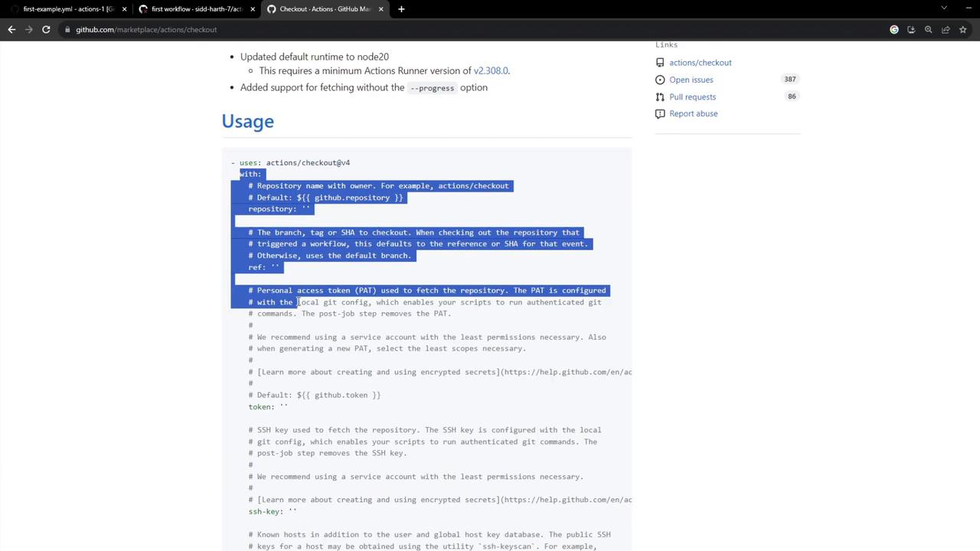Screen dimensions: 980x551
Task: Click the 'with:' code line
Action: click(x=250, y=174)
